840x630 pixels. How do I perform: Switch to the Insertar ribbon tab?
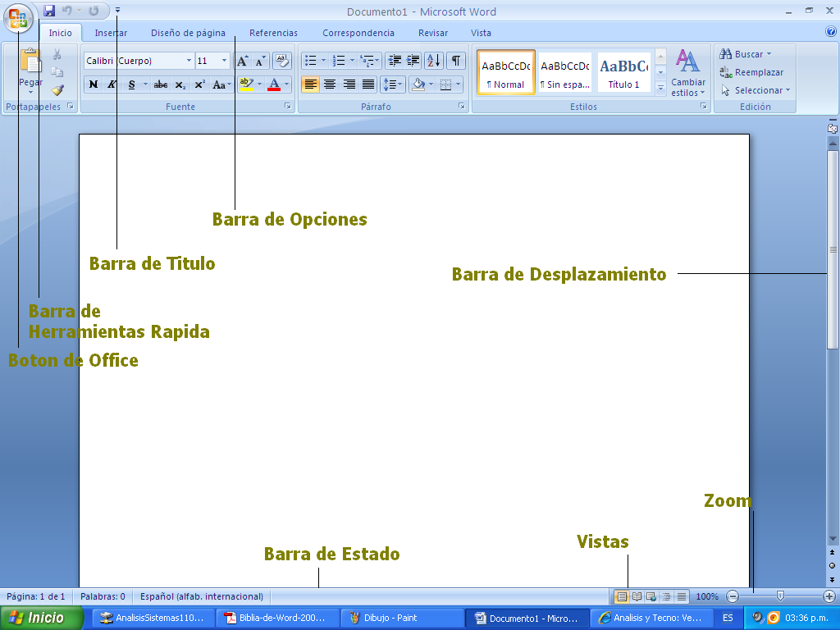(x=111, y=33)
